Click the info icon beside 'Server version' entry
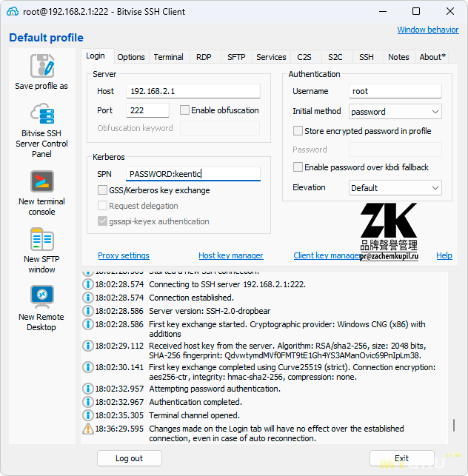468x476 pixels. (x=88, y=311)
